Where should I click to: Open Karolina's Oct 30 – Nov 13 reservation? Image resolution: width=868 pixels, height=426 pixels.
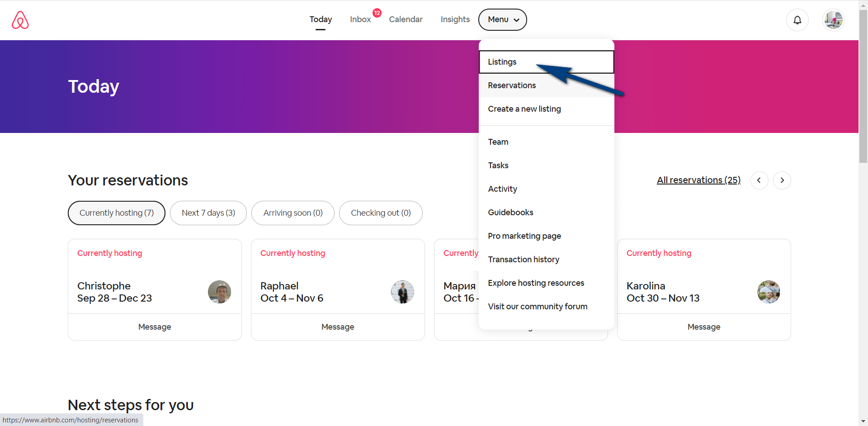click(704, 276)
